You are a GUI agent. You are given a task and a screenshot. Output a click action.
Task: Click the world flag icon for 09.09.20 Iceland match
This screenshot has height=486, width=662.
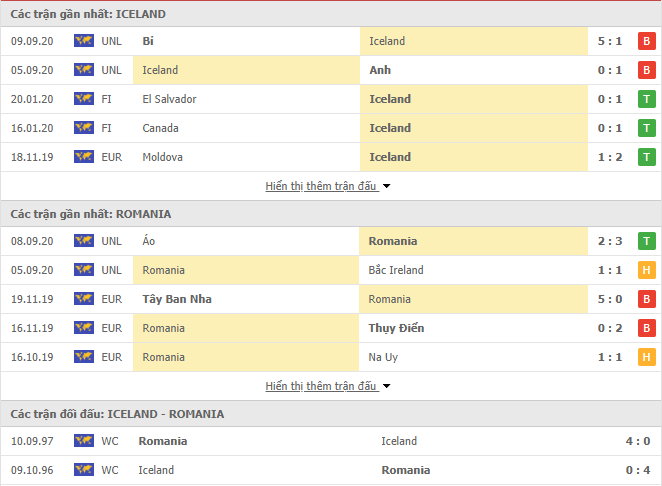(84, 41)
